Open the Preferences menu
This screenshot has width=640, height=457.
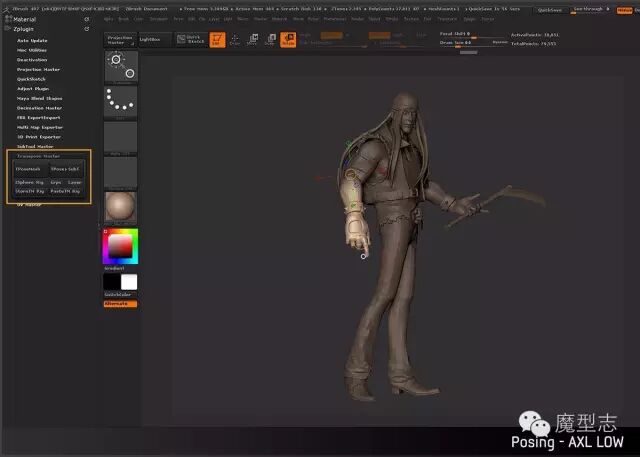335,19
